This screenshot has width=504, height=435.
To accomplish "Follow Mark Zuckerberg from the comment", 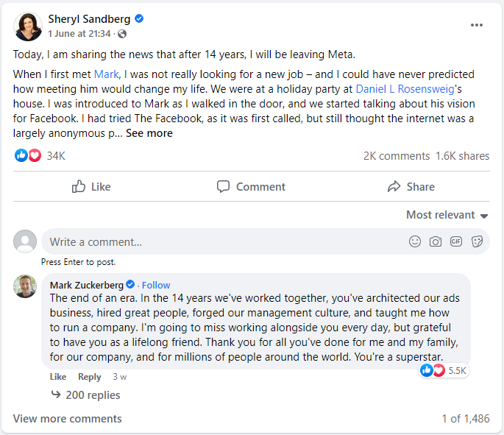I will coord(156,285).
